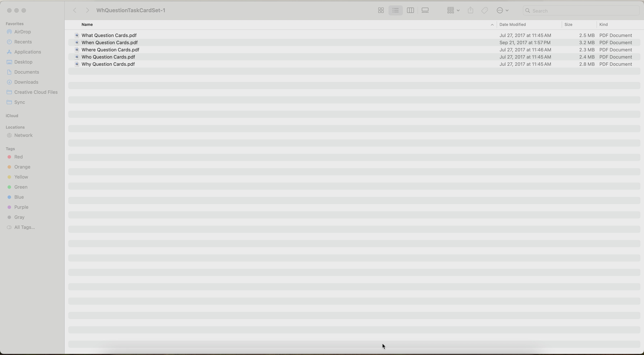Screen dimensions: 644x355
Task: Sort by the Size column
Action: pyautogui.click(x=569, y=24)
